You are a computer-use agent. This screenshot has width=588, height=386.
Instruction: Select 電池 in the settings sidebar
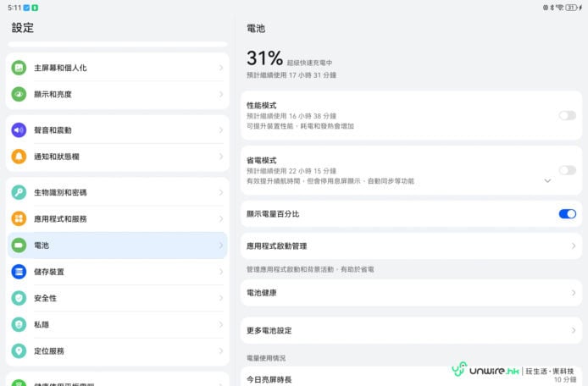[117, 245]
